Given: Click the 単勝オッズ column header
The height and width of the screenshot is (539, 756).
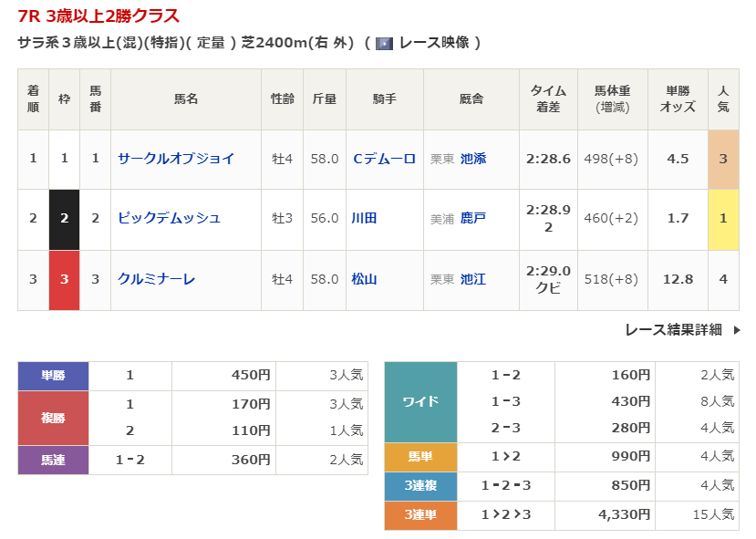Looking at the screenshot, I should (x=678, y=98).
